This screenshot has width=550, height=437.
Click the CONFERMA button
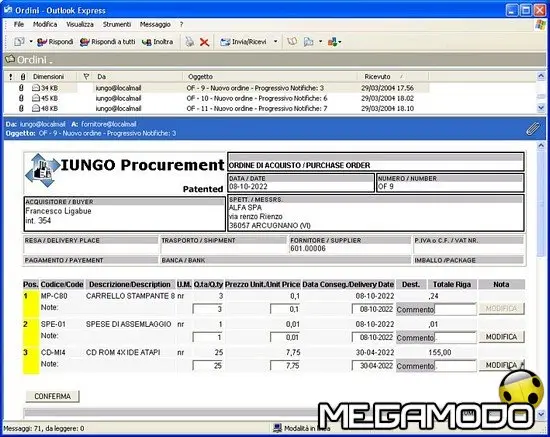coord(53,396)
